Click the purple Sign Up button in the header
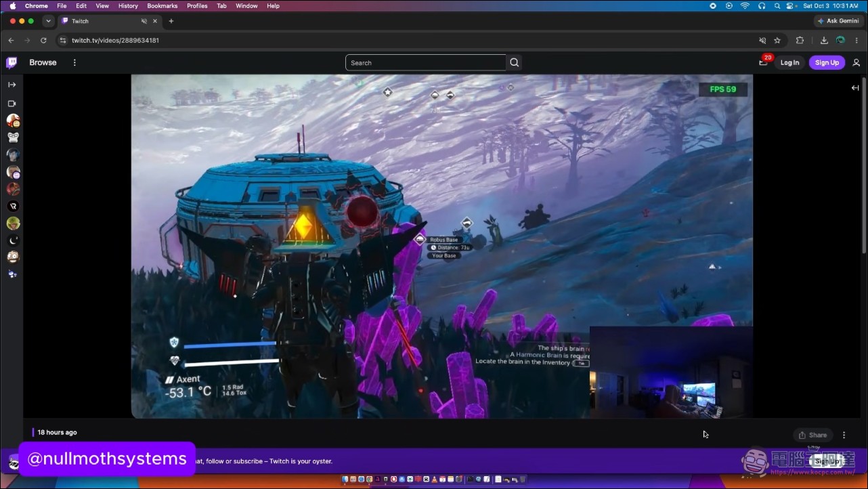The image size is (868, 489). click(827, 63)
